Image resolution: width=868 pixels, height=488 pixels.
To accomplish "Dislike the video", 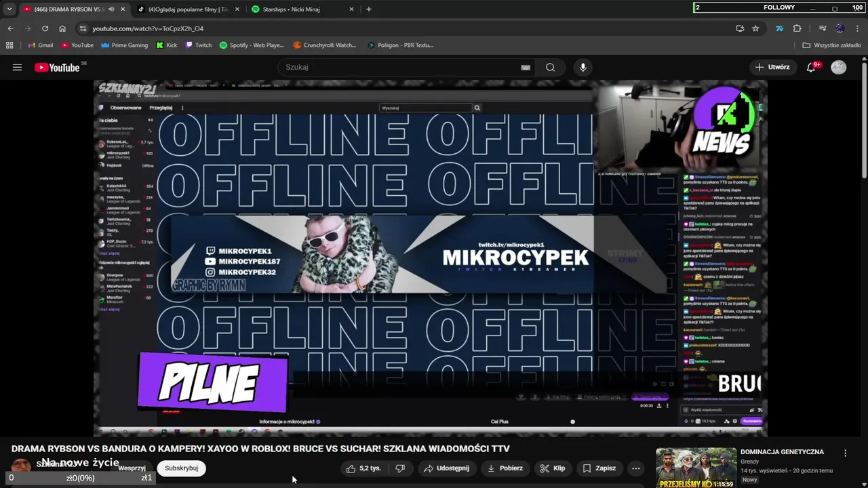I will tap(400, 468).
